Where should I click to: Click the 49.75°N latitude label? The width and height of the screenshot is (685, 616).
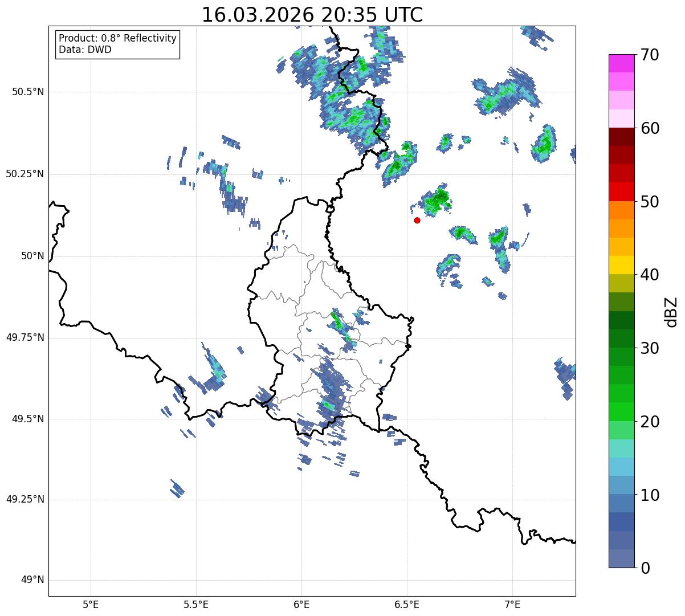[x=25, y=337]
